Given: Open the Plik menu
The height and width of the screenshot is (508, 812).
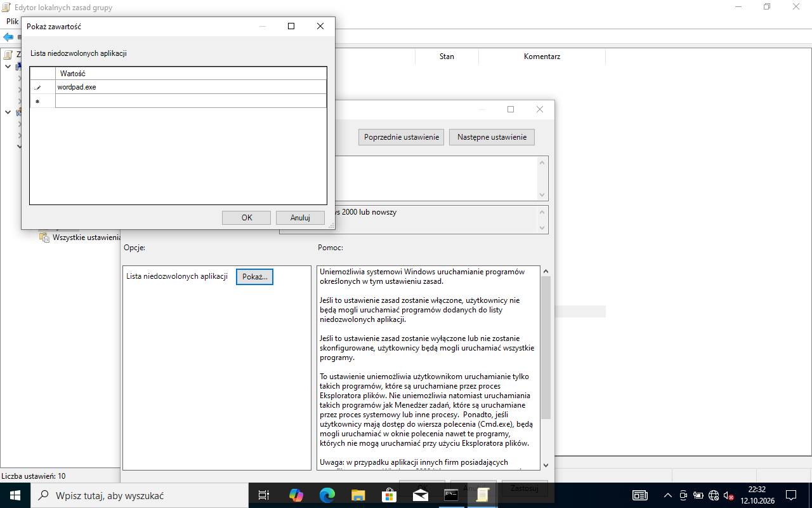Looking at the screenshot, I should point(13,22).
